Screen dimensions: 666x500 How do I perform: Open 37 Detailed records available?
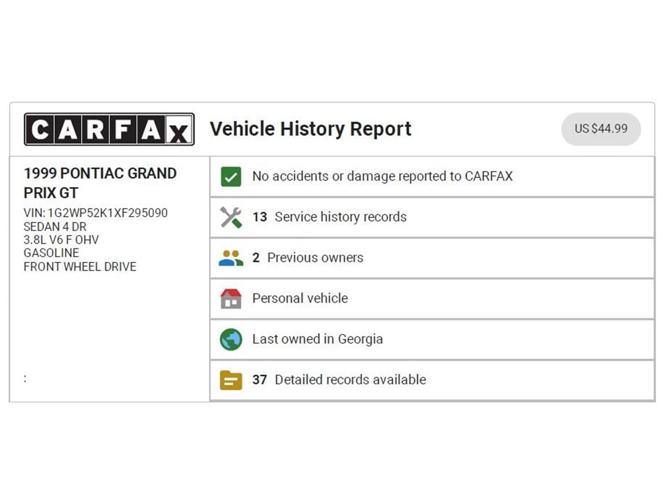point(339,380)
